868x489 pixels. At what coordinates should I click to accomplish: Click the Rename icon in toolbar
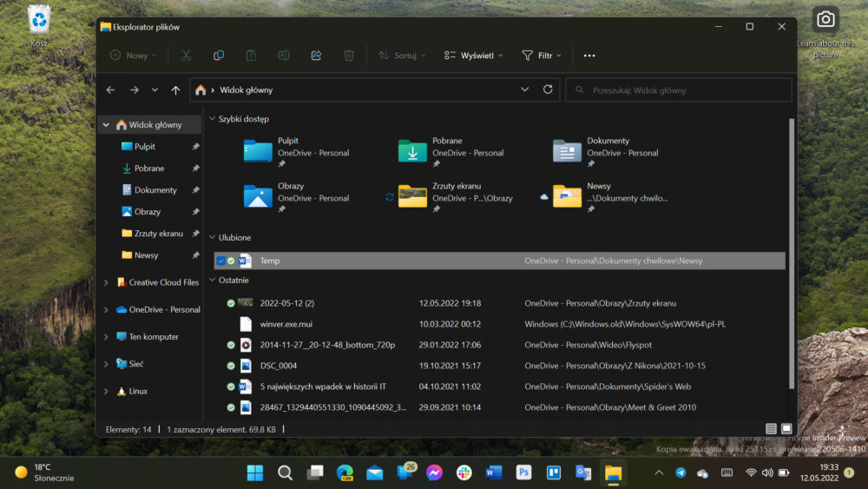[284, 56]
